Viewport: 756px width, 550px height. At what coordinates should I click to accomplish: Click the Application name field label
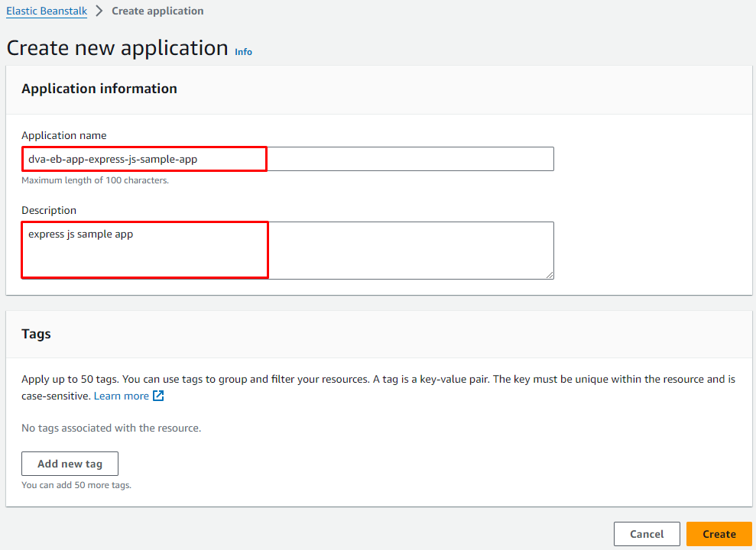click(x=64, y=135)
